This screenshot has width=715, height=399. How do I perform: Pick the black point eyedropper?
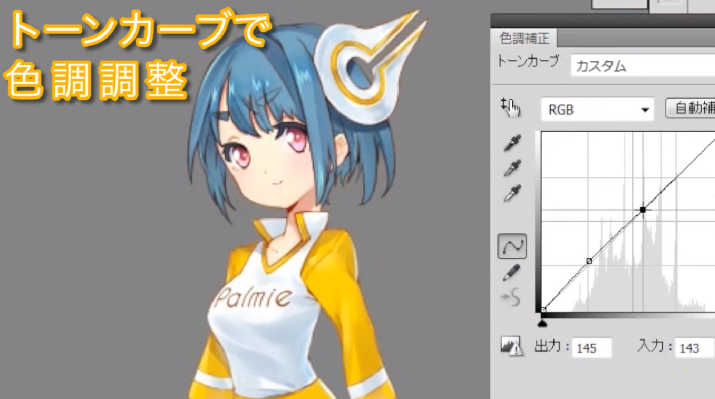pos(512,143)
